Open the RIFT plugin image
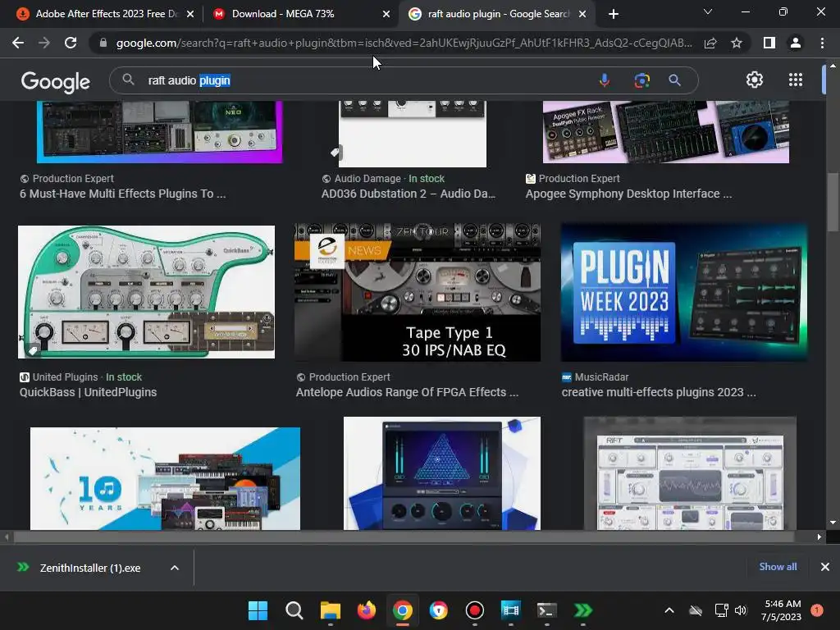Image resolution: width=840 pixels, height=630 pixels. tap(689, 473)
